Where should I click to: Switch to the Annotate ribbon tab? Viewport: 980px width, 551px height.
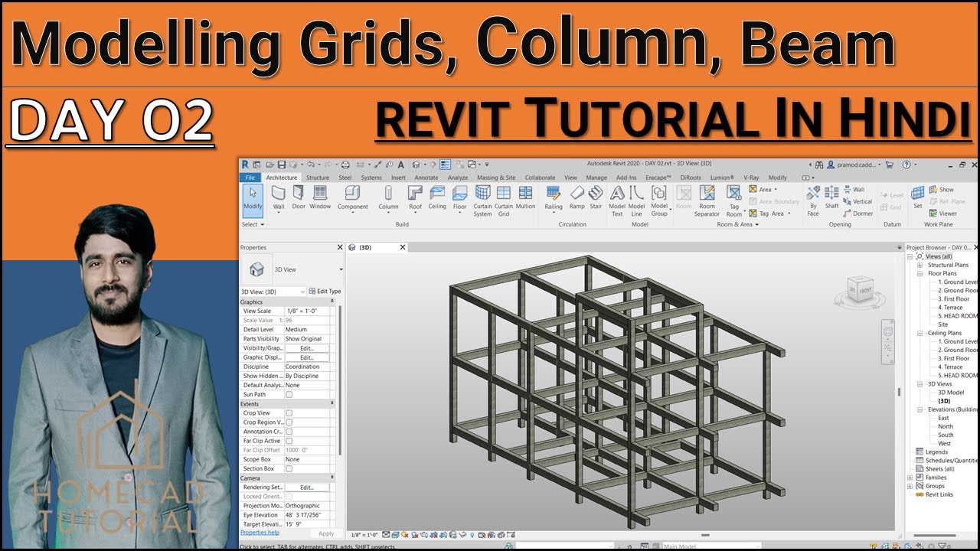coord(426,178)
